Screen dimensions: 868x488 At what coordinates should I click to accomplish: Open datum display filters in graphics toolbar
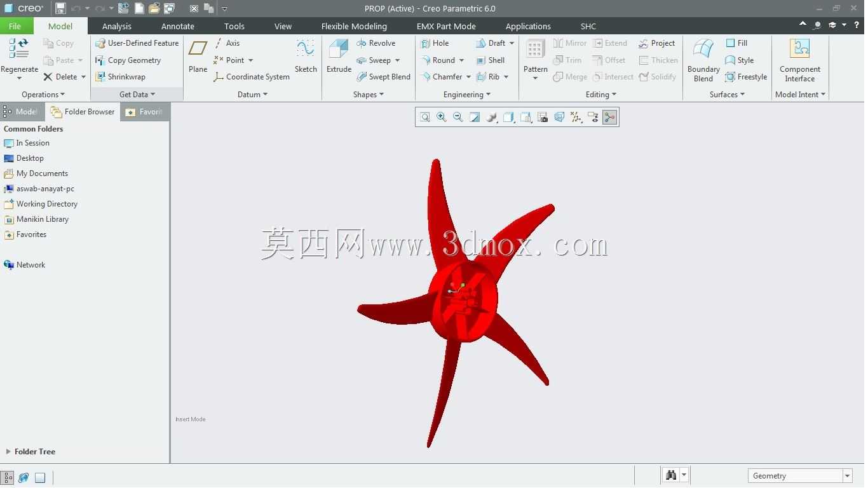coord(576,117)
